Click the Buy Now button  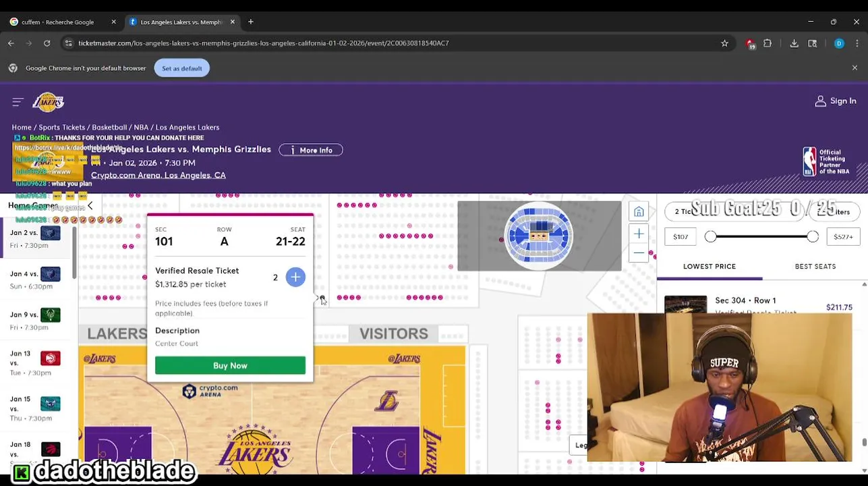pyautogui.click(x=230, y=365)
